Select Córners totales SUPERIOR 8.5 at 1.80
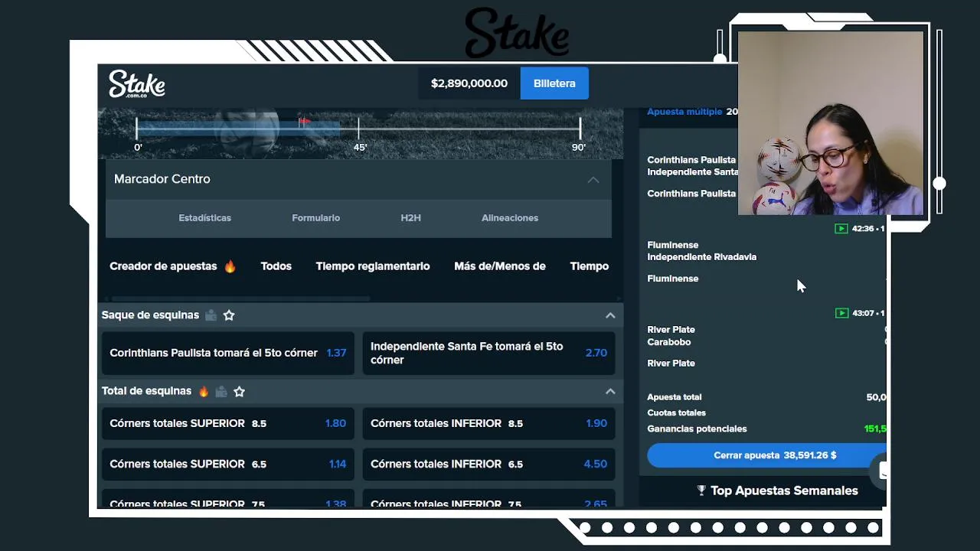This screenshot has height=551, width=980. tap(228, 423)
